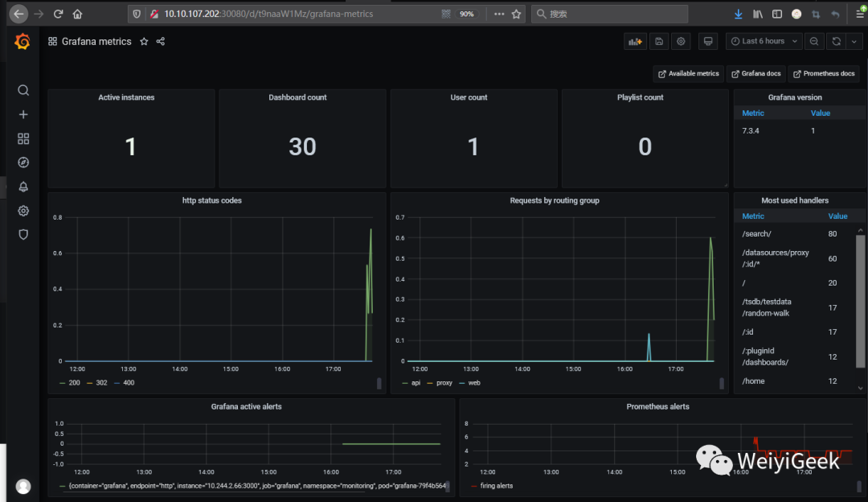Viewport: 868px width, 502px height.
Task: Click the 7.3.4 version cell
Action: point(751,131)
